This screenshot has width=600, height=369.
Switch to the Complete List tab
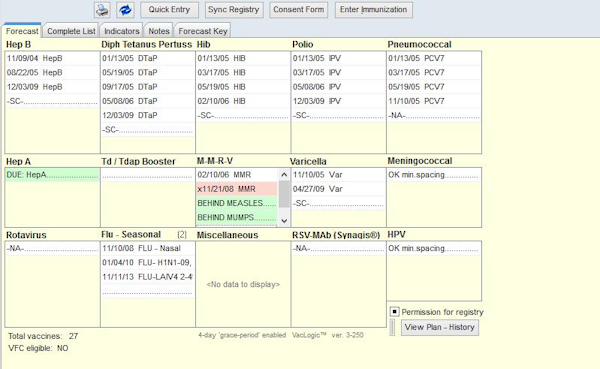(x=71, y=31)
